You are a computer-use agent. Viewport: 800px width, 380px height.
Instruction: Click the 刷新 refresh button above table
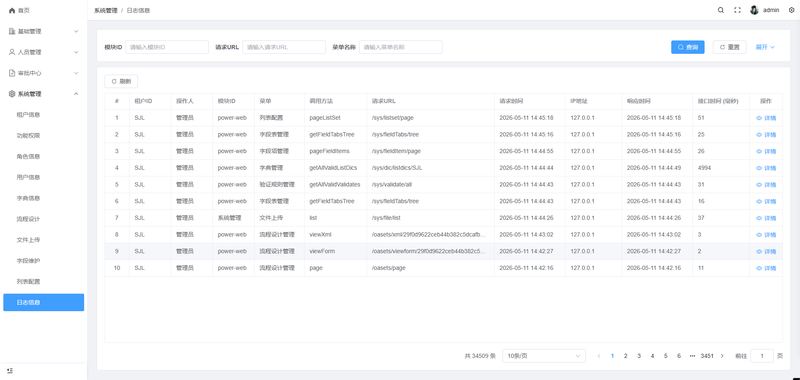pos(121,81)
